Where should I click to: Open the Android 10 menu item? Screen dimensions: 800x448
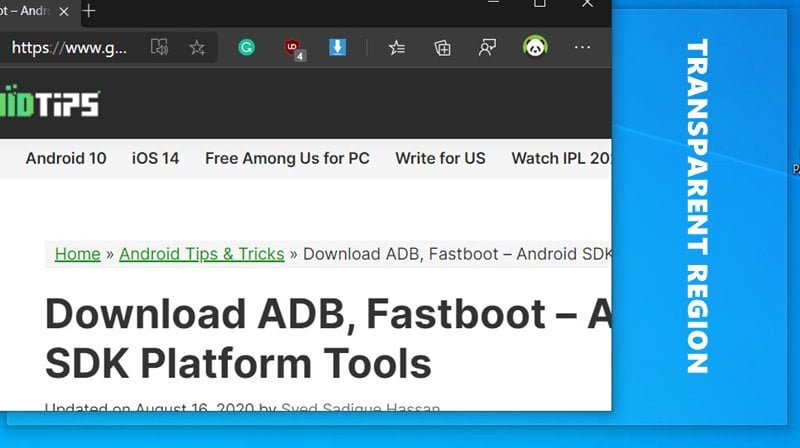66,158
